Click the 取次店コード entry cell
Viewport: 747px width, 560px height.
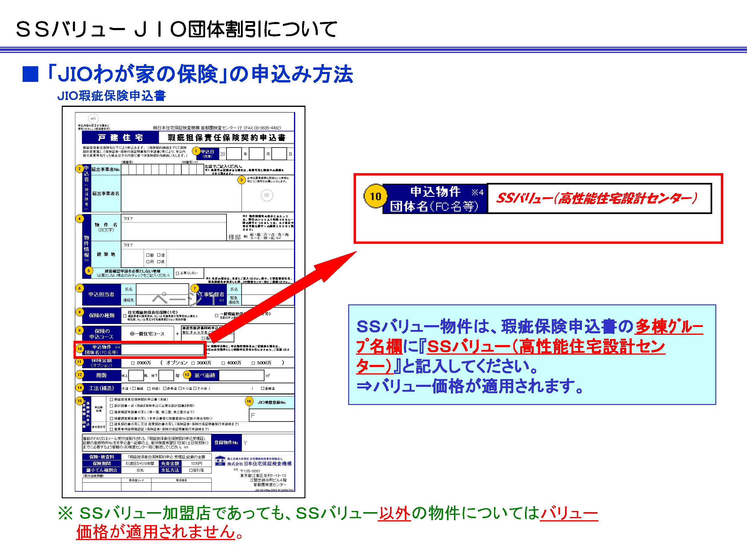136,487
